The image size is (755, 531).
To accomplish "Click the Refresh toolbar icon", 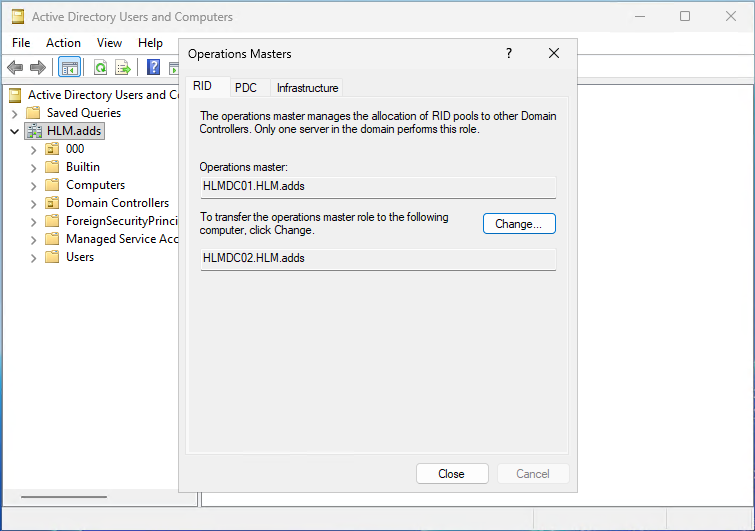I will click(100, 67).
